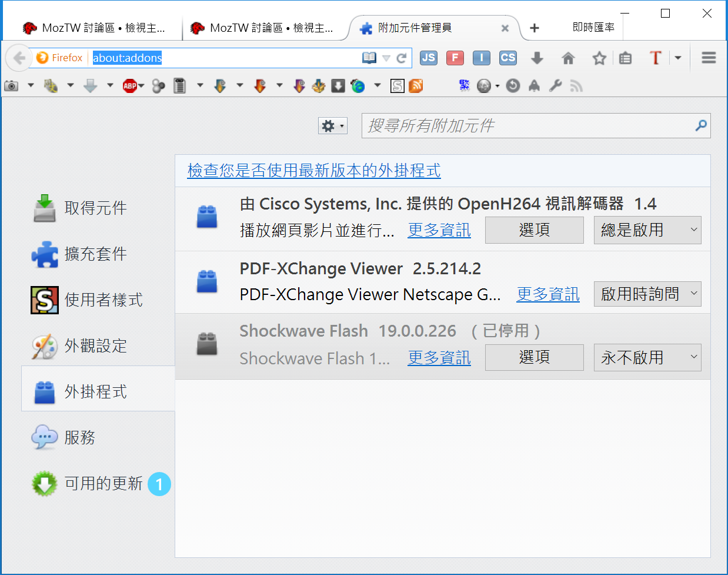Image resolution: width=728 pixels, height=575 pixels.
Task: Open the Downloads arrow icon in navigation bar
Action: coord(537,58)
